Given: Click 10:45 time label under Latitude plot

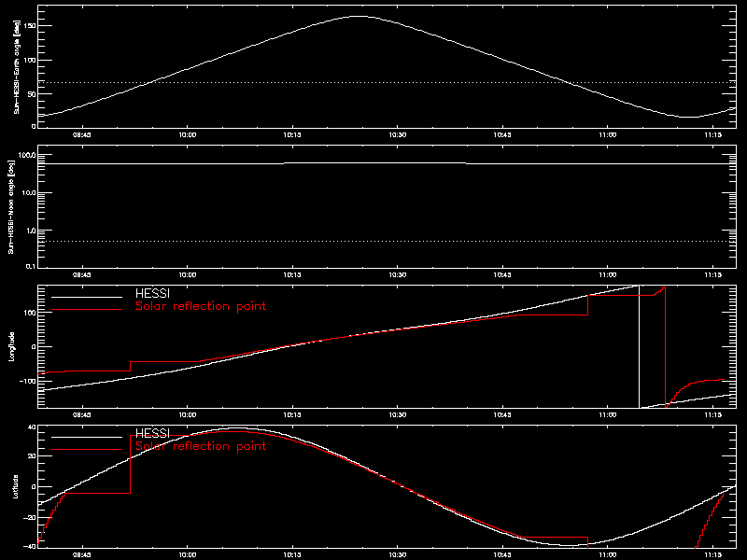Looking at the screenshot, I should coord(502,555).
